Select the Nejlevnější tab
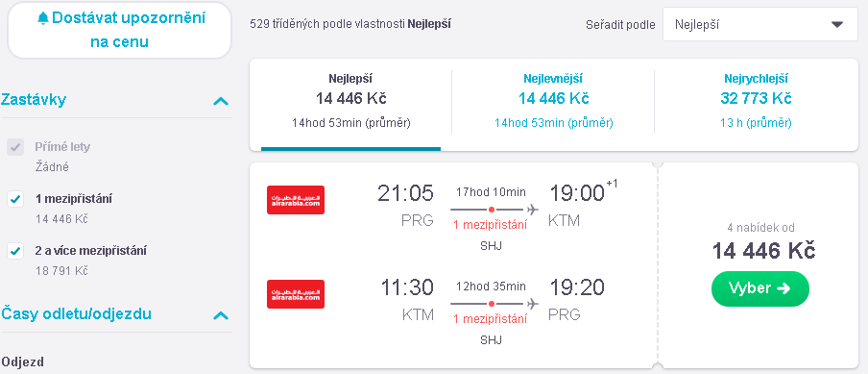The height and width of the screenshot is (374, 868). 553,101
